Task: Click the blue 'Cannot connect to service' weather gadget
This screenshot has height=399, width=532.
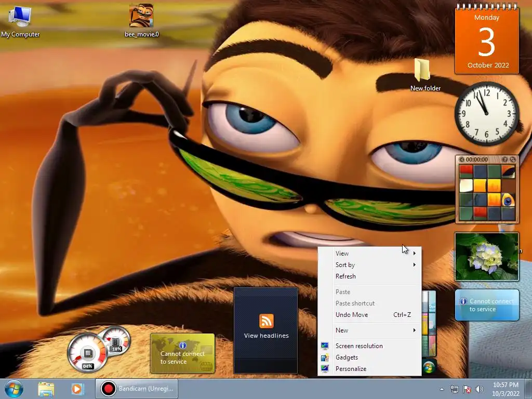Action: pos(487,304)
